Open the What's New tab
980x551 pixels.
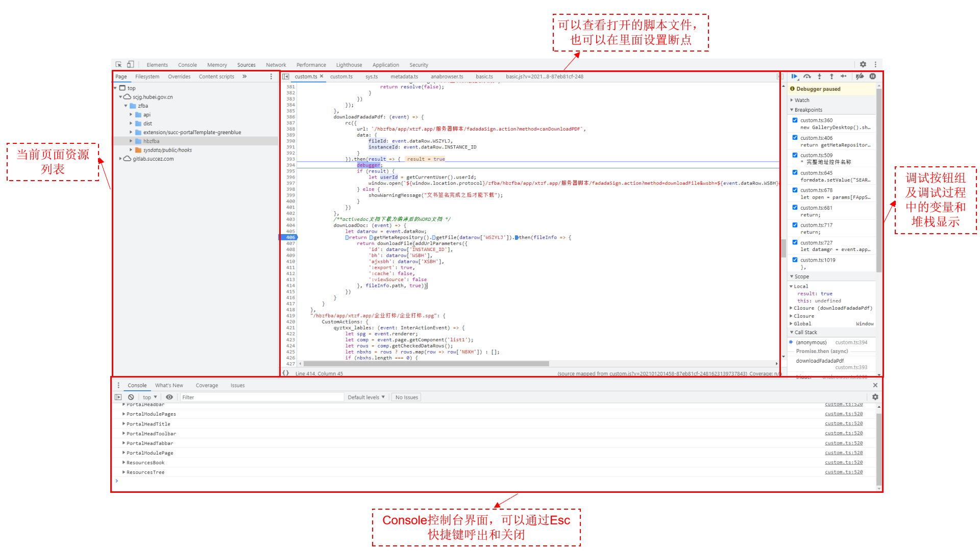pos(169,385)
